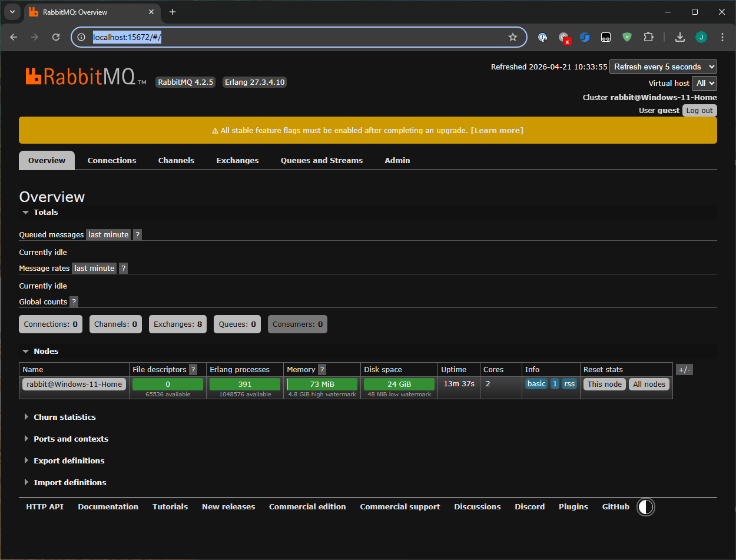Click the green shield extension icon

tap(627, 37)
